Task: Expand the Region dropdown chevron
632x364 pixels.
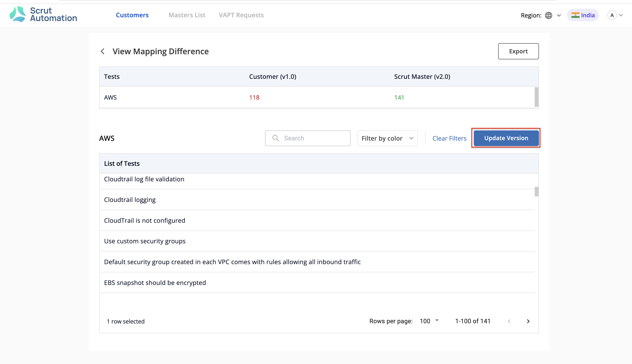Action: pos(559,15)
